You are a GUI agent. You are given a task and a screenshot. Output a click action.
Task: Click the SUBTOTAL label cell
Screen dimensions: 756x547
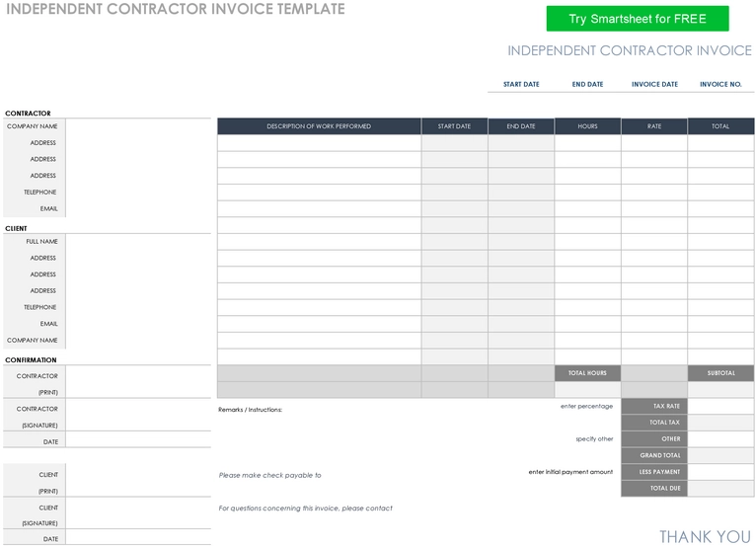[720, 373]
